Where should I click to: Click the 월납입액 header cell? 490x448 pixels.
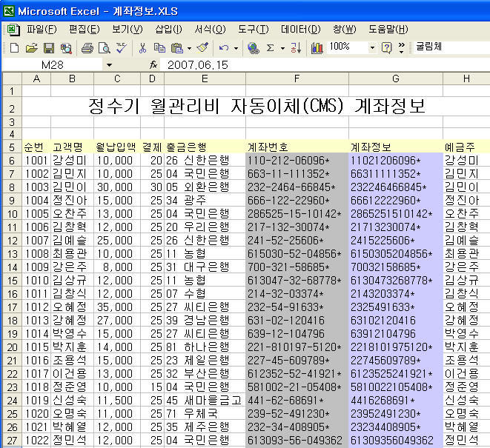pyautogui.click(x=117, y=147)
